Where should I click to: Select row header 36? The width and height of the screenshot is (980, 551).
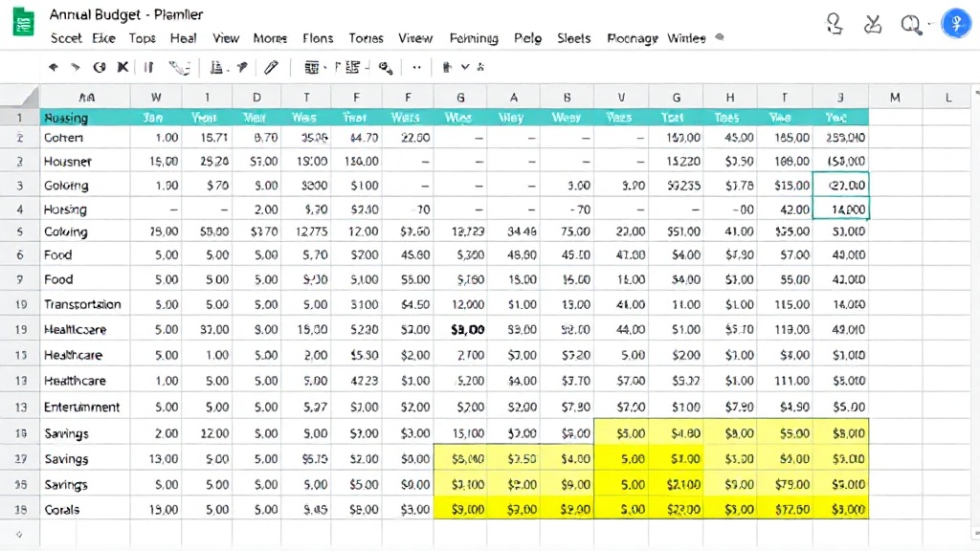click(20, 484)
